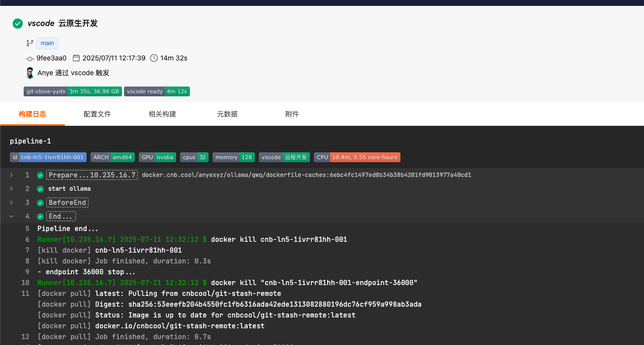
Task: Expand the start ollama step
Action: point(11,189)
